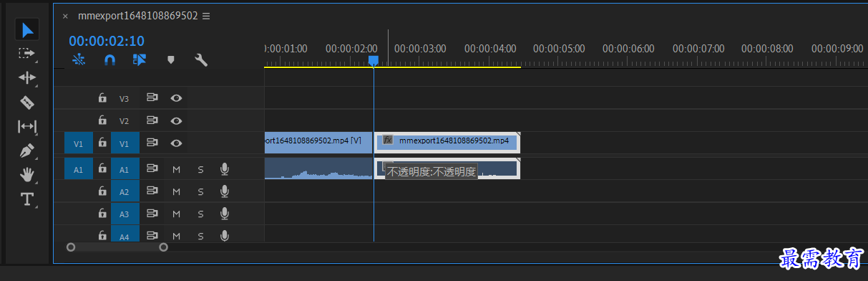This screenshot has height=281, width=868.
Task: Mute audio track A3
Action: [x=176, y=214]
